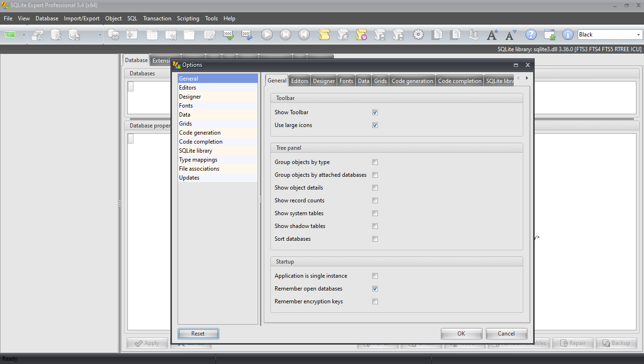The height and width of the screenshot is (364, 644).
Task: Uncheck the Show Toolbar checkbox
Action: (x=375, y=112)
